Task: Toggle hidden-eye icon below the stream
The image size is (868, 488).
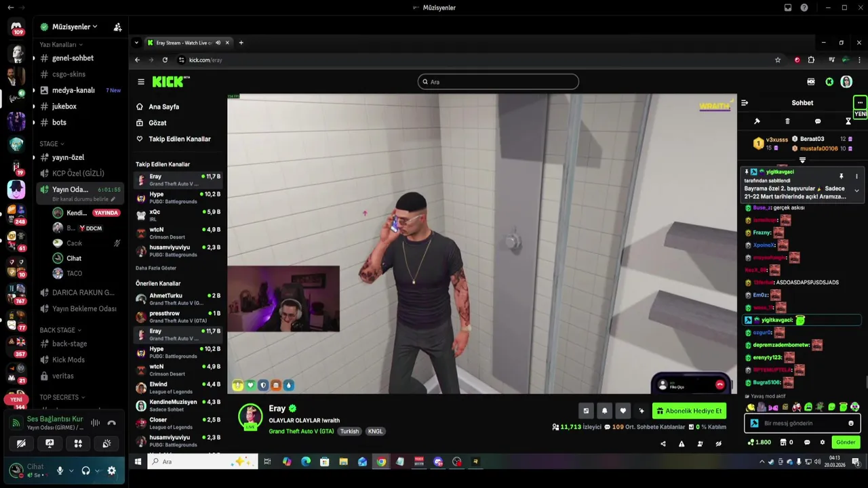Action: (x=718, y=444)
